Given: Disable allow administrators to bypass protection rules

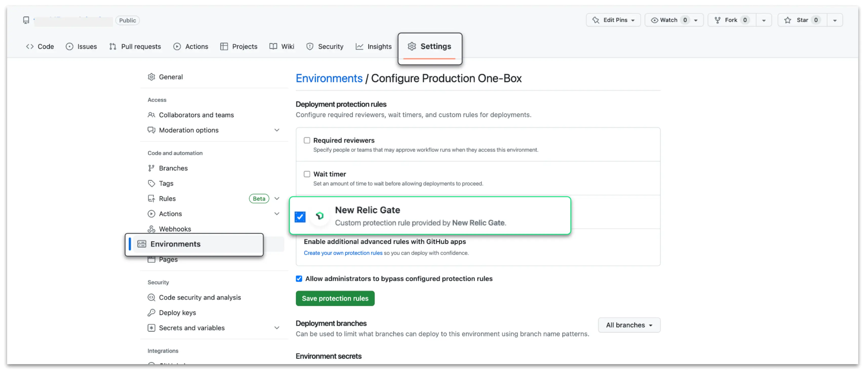Looking at the screenshot, I should tap(299, 278).
